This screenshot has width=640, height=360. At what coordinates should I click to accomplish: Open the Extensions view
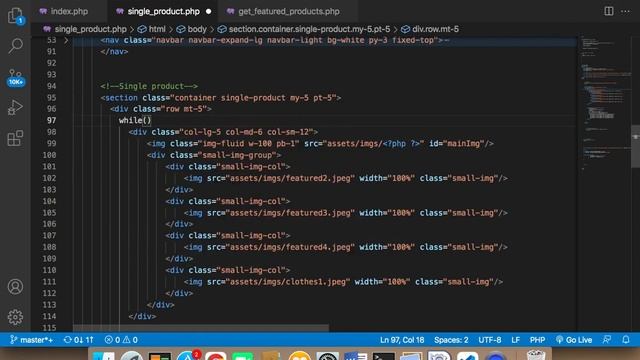pos(15,138)
